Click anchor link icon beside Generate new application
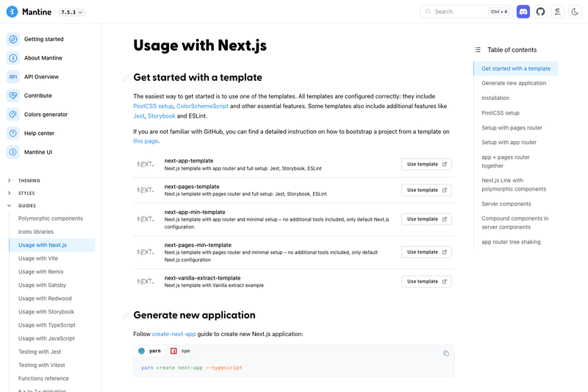Image resolution: width=588 pixels, height=392 pixels. 126,316
